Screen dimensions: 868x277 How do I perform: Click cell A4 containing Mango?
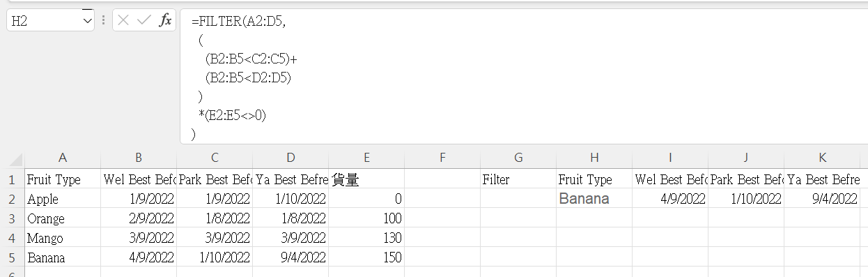[63, 238]
